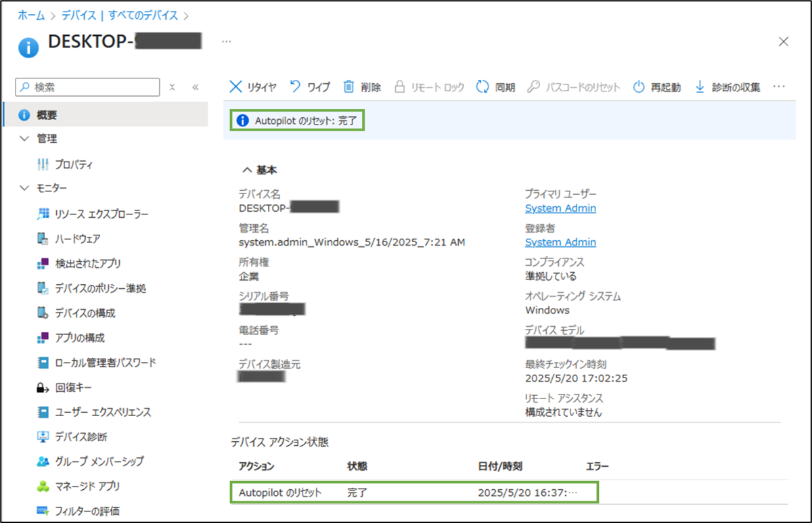The width and height of the screenshot is (812, 523).
Task: Click the 準拠している compliance value
Action: (551, 276)
